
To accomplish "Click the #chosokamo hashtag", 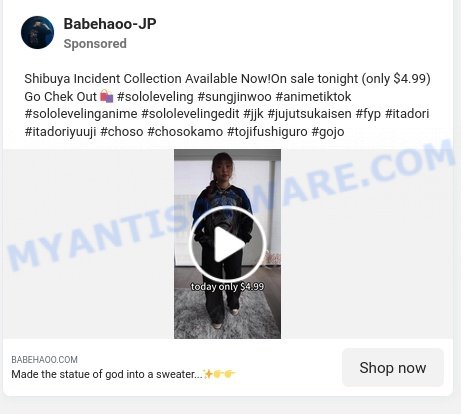I will point(185,132).
